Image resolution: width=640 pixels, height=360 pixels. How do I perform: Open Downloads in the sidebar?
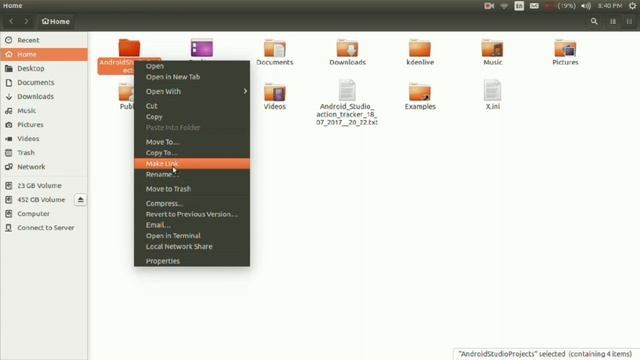point(44,96)
